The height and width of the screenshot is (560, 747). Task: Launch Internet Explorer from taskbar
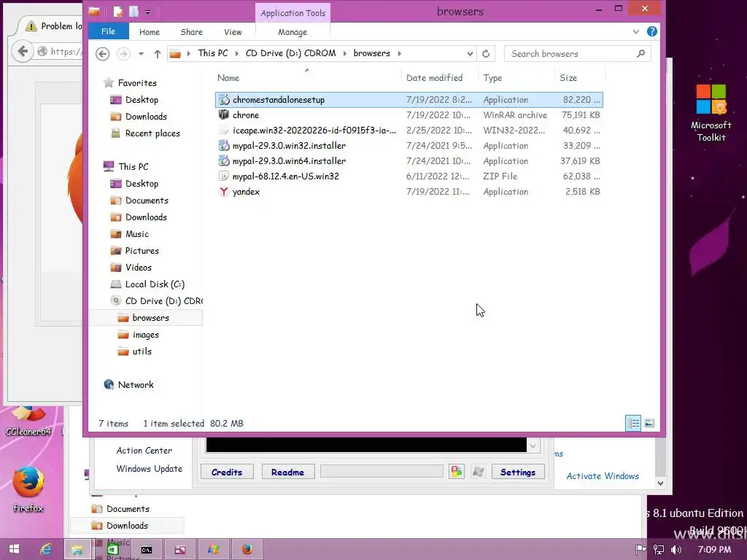[x=46, y=549]
